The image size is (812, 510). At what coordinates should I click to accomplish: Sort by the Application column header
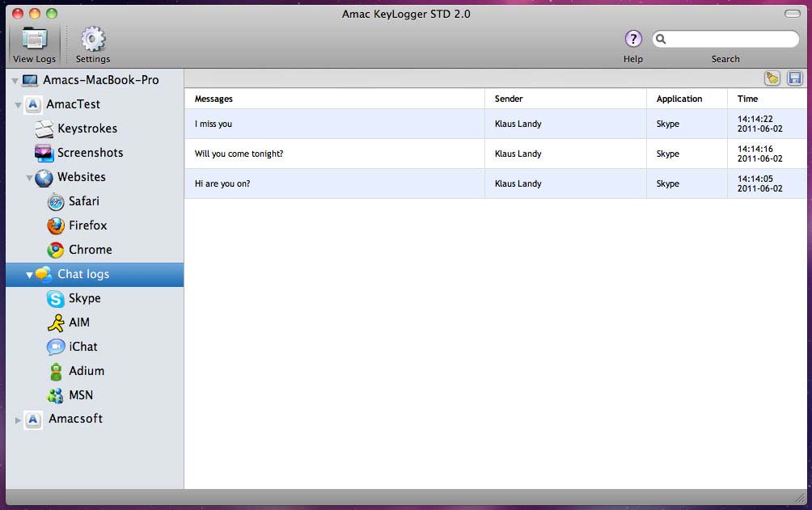click(687, 99)
